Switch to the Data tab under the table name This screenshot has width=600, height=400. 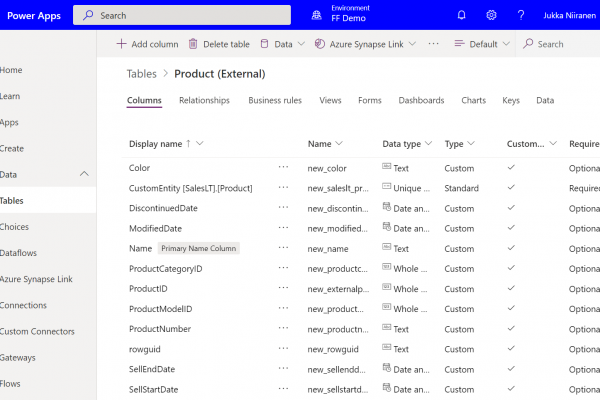click(545, 100)
